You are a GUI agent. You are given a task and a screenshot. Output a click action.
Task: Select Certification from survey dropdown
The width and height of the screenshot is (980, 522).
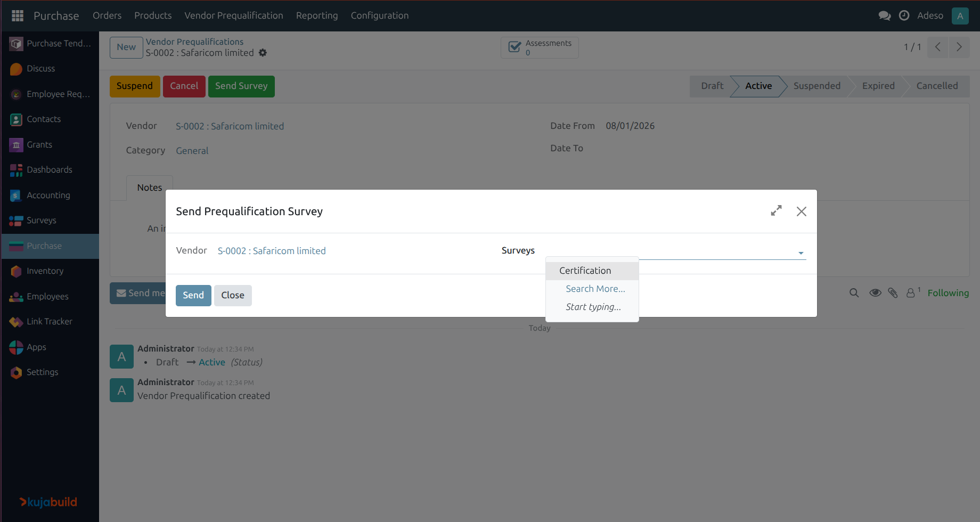click(x=592, y=271)
